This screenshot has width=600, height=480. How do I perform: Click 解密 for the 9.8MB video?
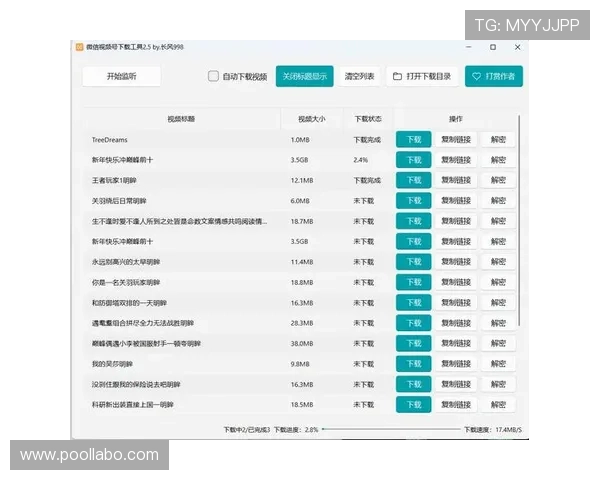click(498, 364)
